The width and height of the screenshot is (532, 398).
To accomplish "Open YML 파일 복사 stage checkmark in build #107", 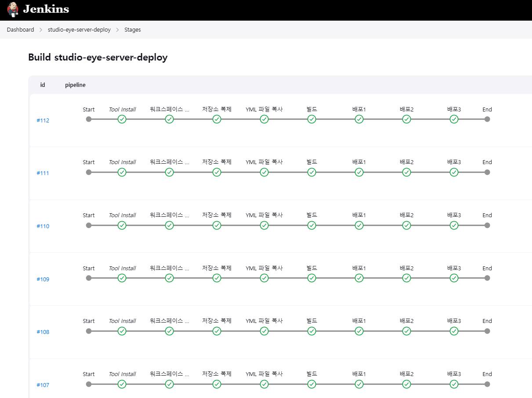I will click(264, 384).
